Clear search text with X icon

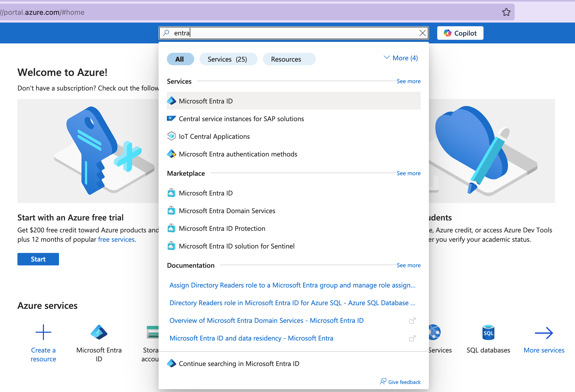[422, 33]
